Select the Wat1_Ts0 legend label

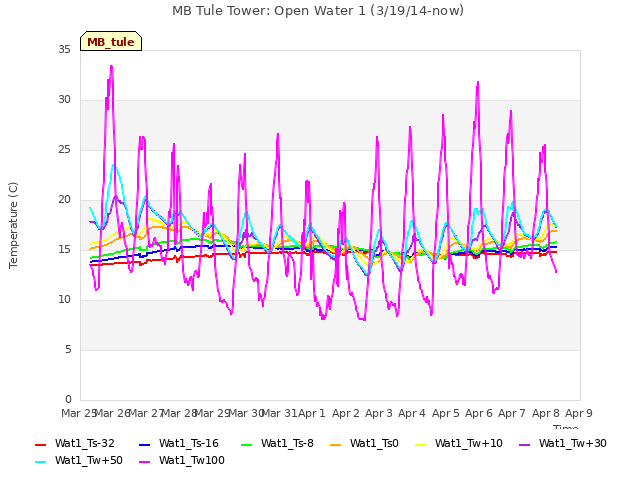point(374,444)
